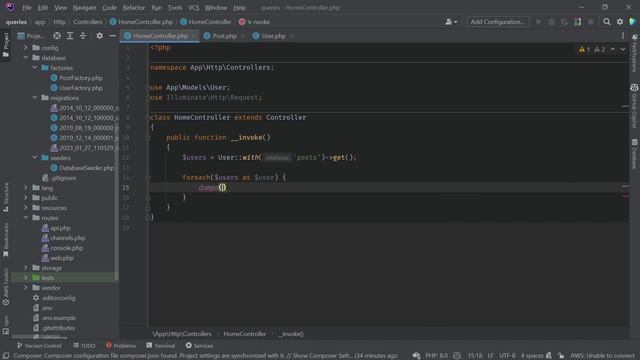Collapse the database folder
The image size is (640, 360).
[x=26, y=58]
